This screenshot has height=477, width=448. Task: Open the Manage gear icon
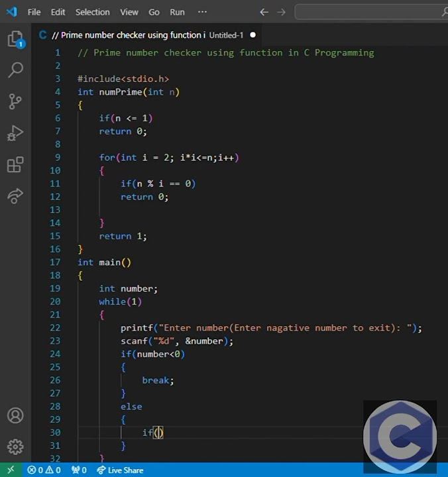[15, 447]
